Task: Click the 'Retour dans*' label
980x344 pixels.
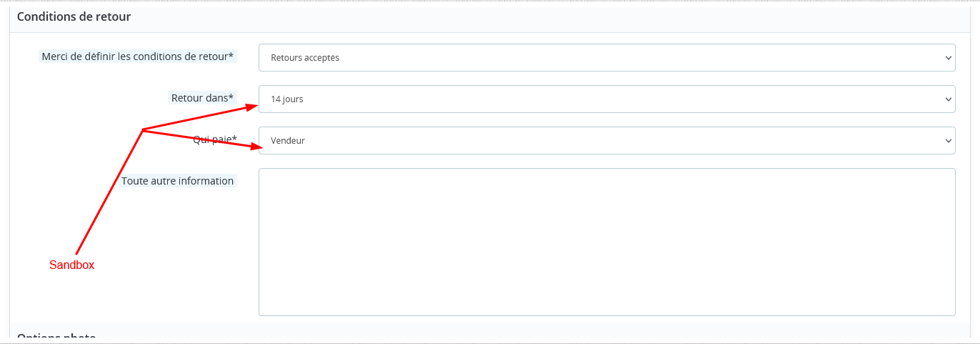Action: pyautogui.click(x=202, y=98)
